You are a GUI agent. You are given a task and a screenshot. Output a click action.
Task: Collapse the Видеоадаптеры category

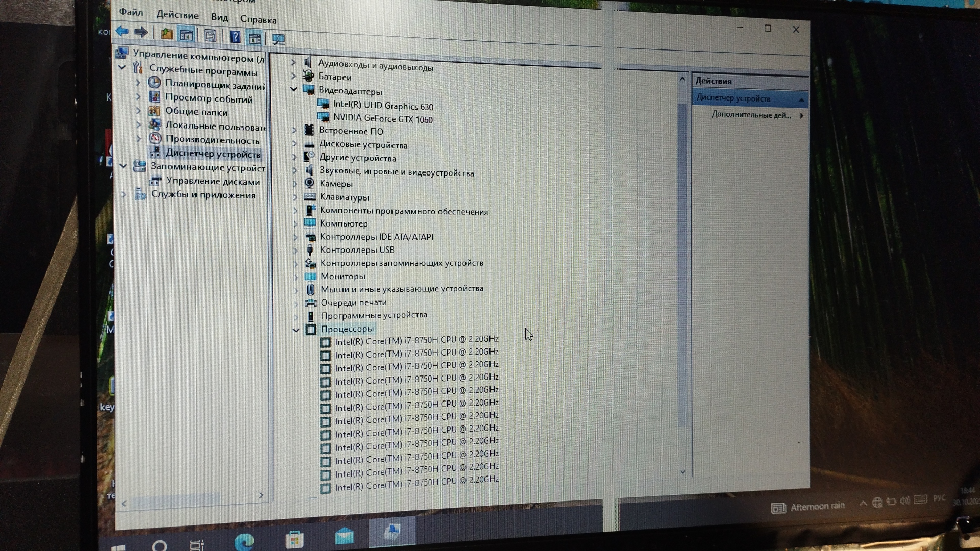click(x=293, y=89)
